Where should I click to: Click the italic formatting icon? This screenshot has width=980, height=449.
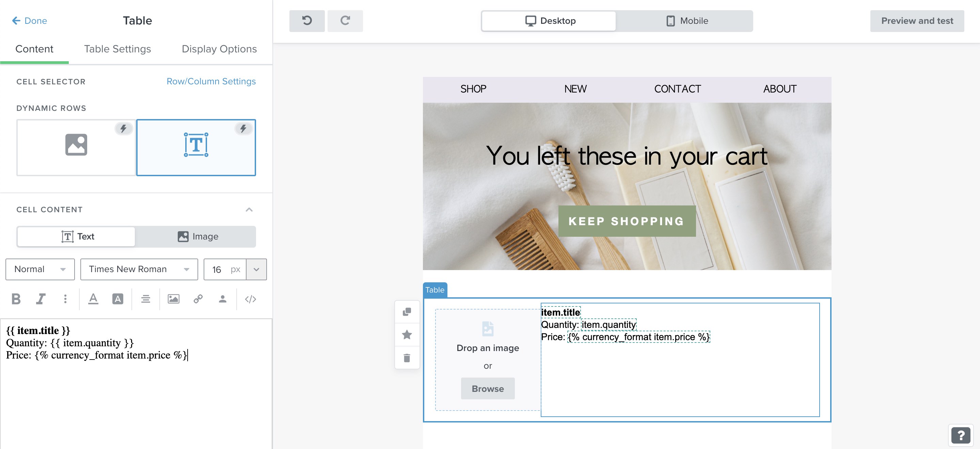pos(40,298)
